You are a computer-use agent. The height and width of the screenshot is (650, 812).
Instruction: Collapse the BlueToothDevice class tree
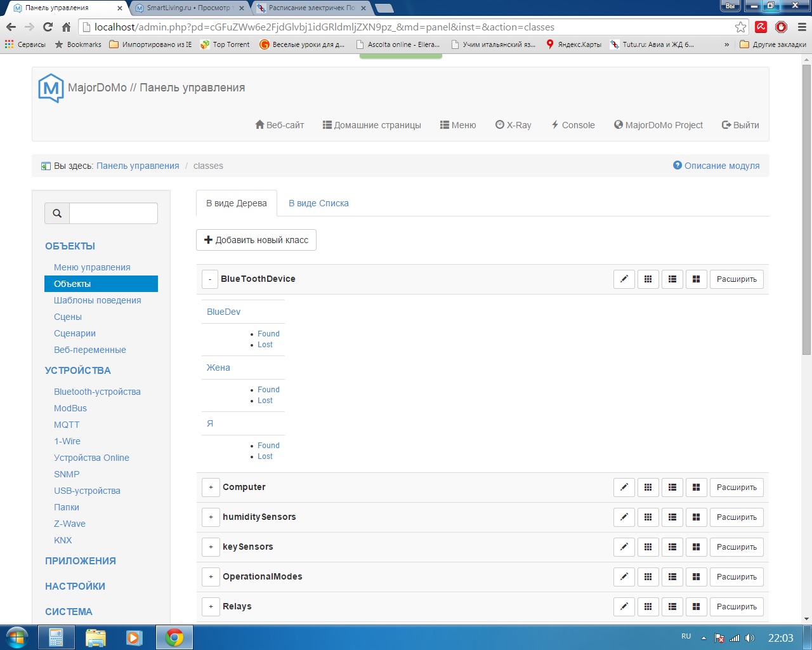coord(210,279)
